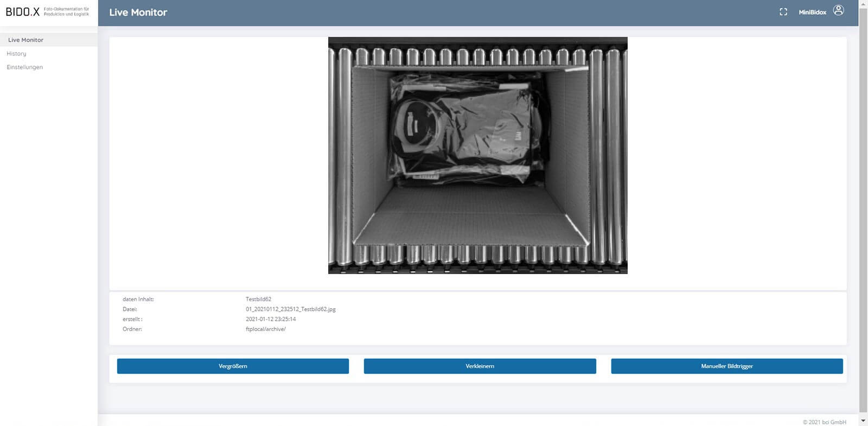Click the timestamp 2021-01-12 23:25:14

point(271,319)
